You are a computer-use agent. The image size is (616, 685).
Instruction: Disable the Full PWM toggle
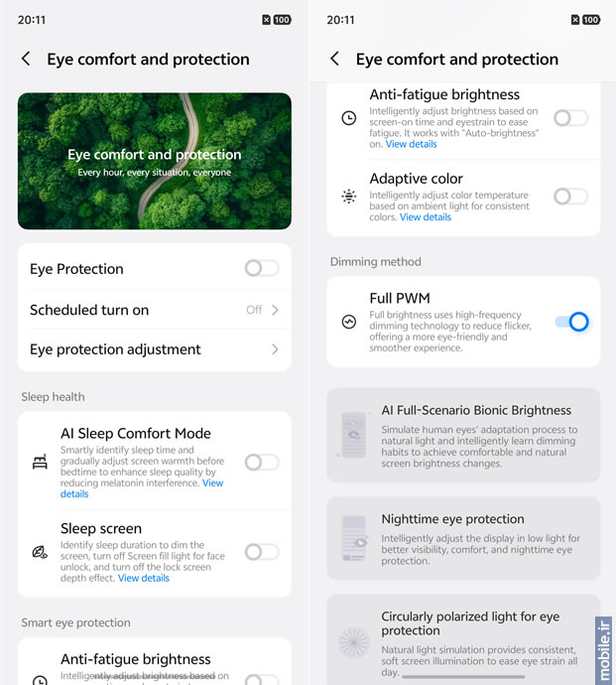coord(571,322)
